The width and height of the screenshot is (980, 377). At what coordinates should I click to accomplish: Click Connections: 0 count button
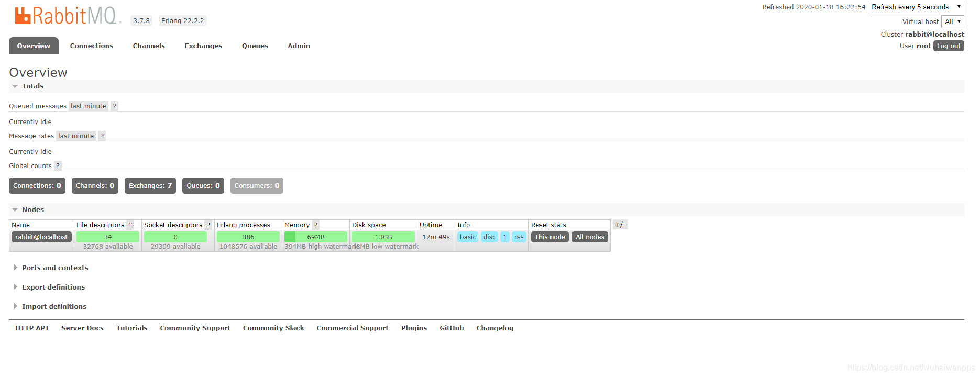coord(37,185)
